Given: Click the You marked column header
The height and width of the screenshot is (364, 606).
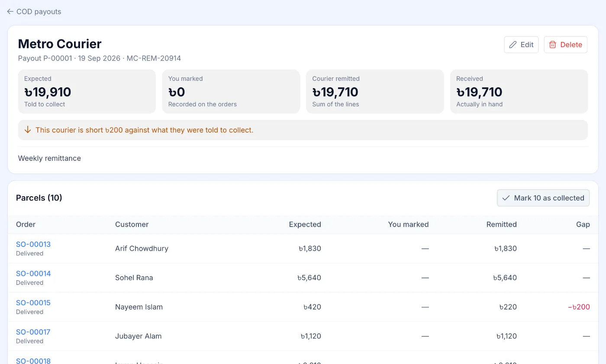Looking at the screenshot, I should [409, 224].
